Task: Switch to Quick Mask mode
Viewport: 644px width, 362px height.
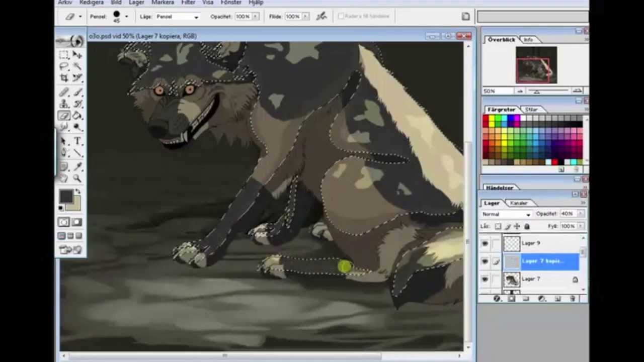Action: pyautogui.click(x=77, y=222)
